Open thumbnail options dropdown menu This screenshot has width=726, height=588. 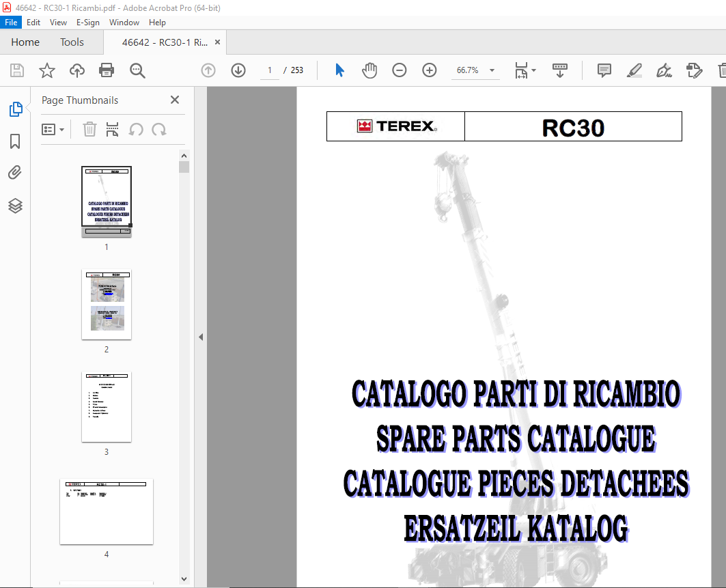click(53, 129)
